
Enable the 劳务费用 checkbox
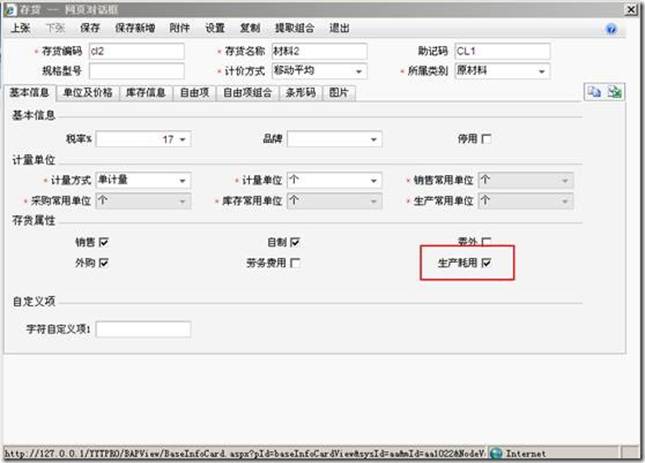point(295,263)
